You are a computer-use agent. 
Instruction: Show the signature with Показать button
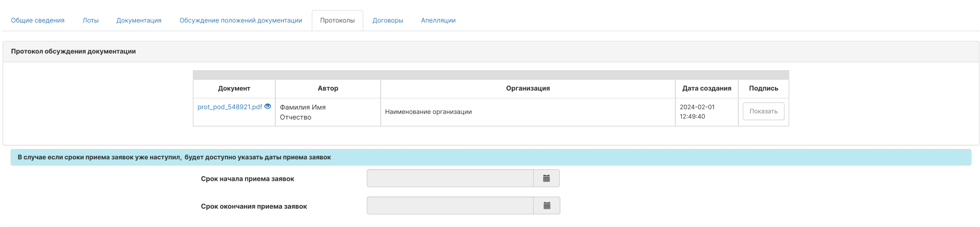coord(763,111)
